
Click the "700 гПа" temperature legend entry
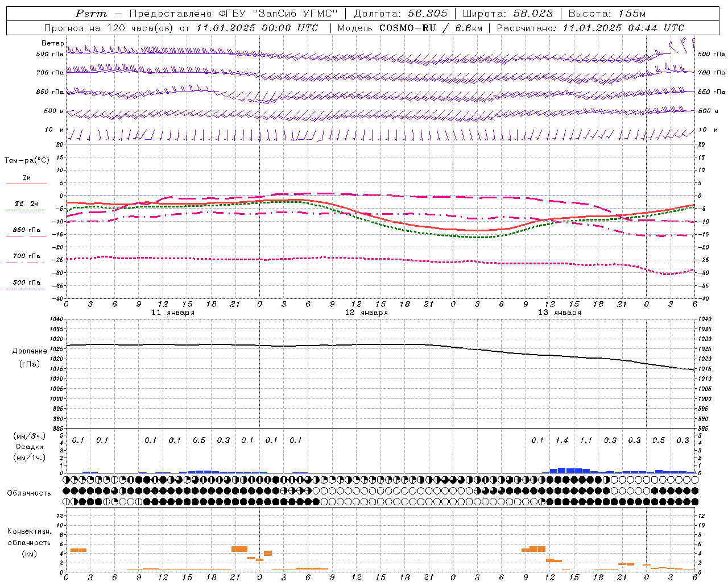pos(27,256)
